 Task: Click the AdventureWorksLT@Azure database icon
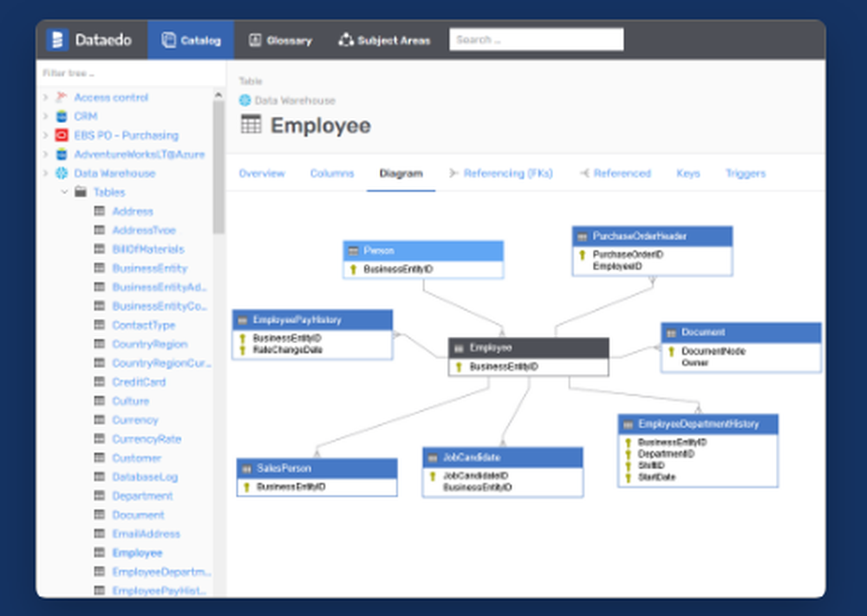62,154
